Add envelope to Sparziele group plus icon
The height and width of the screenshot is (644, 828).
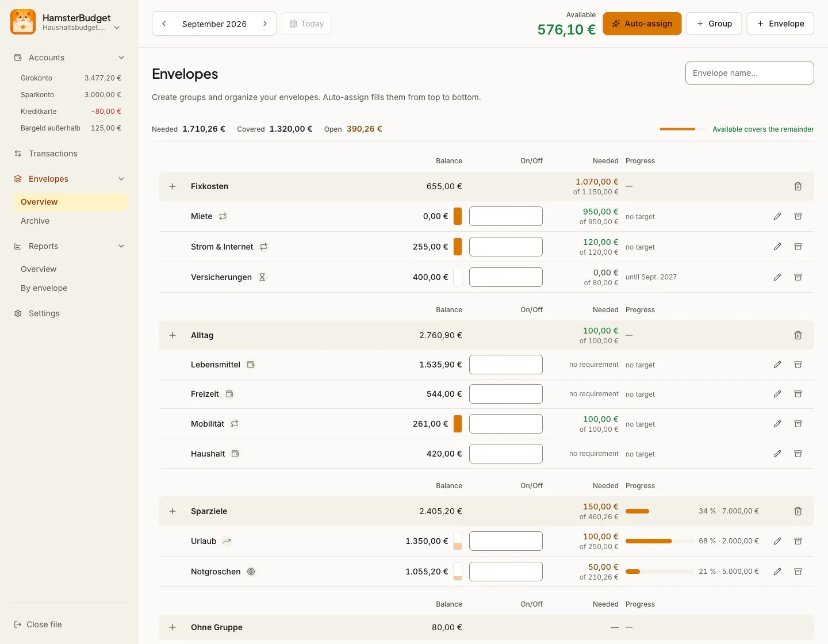click(172, 511)
